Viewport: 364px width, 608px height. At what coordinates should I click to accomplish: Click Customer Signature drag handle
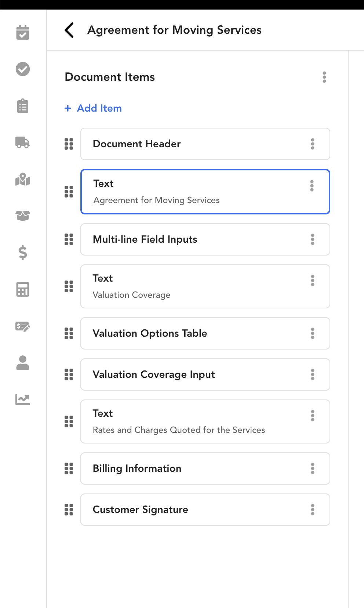pos(69,510)
